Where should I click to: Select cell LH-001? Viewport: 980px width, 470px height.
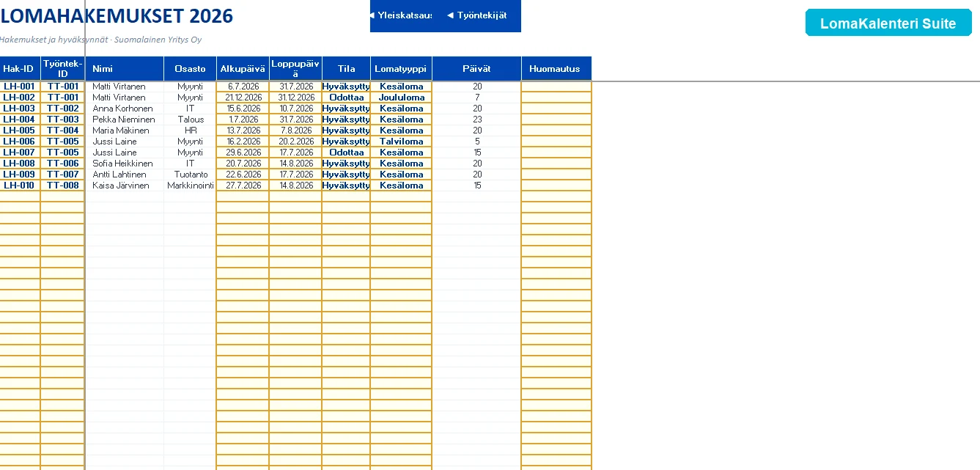[x=20, y=87]
